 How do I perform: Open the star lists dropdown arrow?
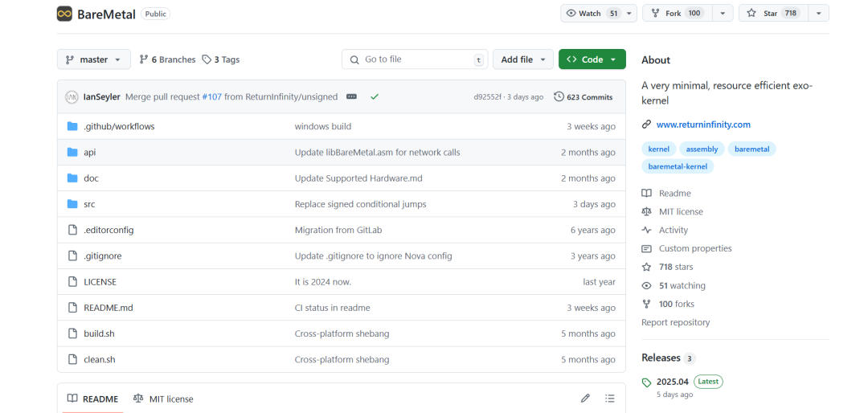[818, 14]
